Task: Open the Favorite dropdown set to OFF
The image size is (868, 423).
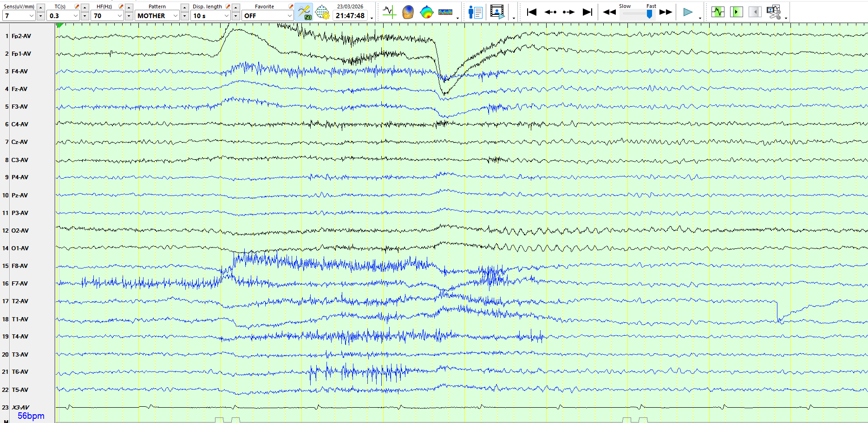Action: pyautogui.click(x=289, y=16)
